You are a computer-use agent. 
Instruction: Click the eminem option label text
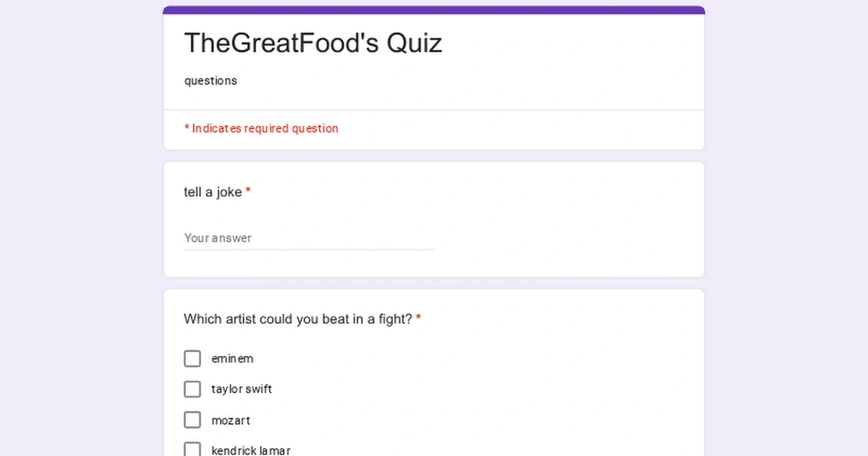pos(231,358)
